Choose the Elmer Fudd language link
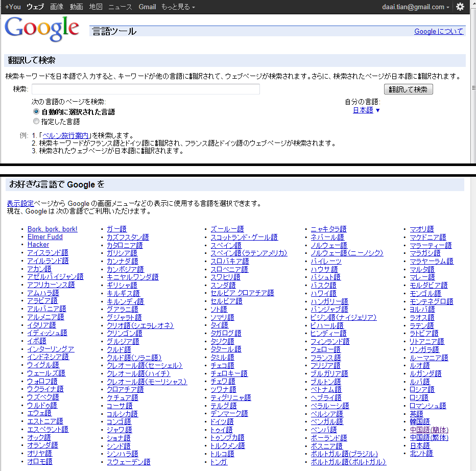Viewport: 476px width, 471px height. tap(45, 237)
